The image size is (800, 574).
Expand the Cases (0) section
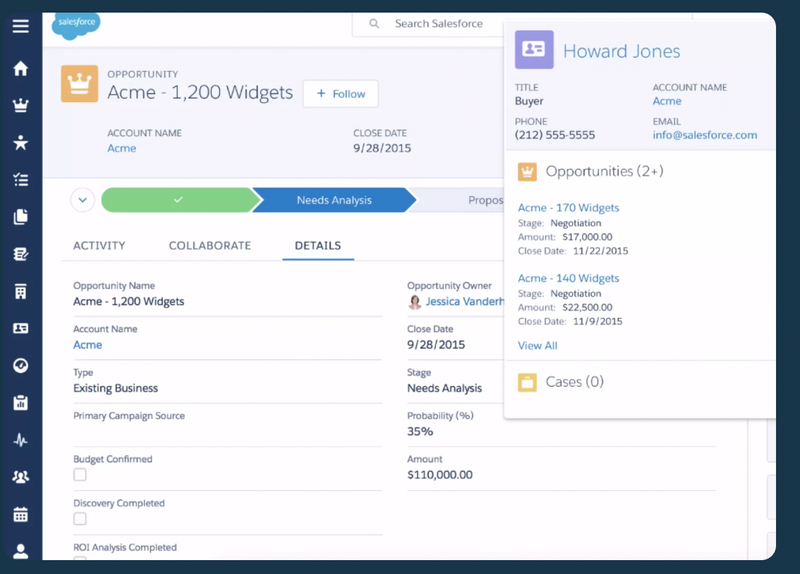coord(574,382)
